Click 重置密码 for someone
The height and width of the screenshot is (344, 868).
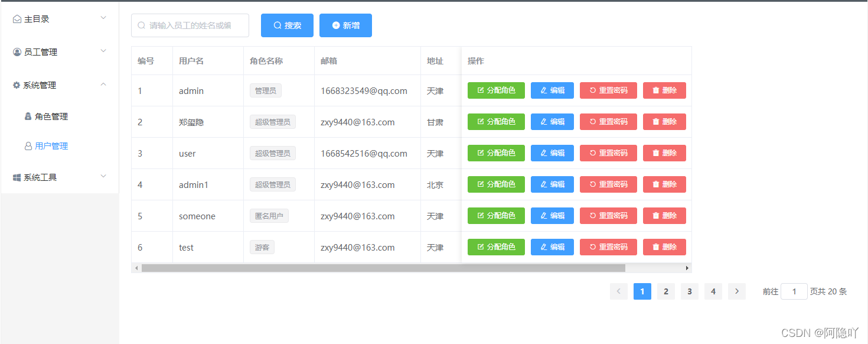[608, 216]
